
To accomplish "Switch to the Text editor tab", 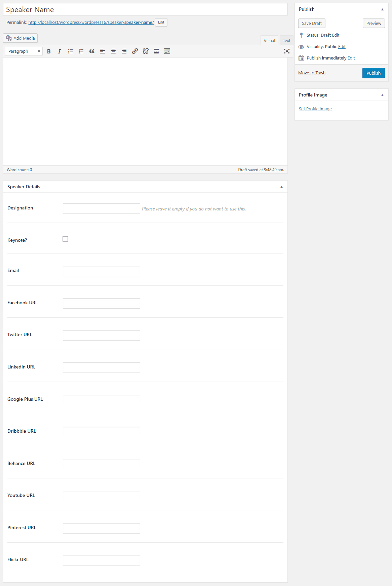I will tap(286, 41).
